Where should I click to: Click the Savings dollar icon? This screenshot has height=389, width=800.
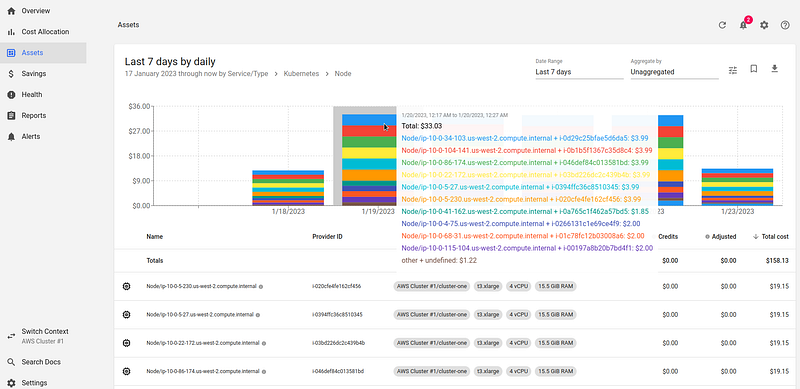point(11,74)
